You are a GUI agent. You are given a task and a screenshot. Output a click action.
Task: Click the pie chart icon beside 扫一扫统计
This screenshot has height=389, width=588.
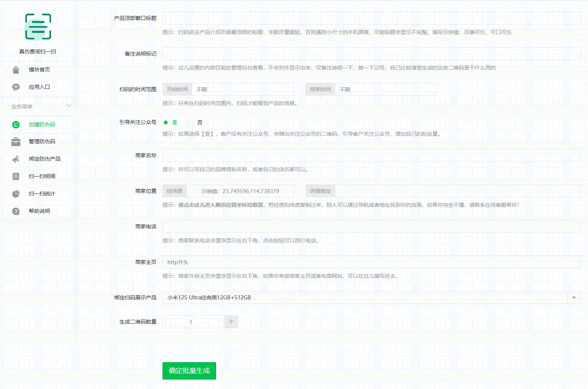[16, 194]
